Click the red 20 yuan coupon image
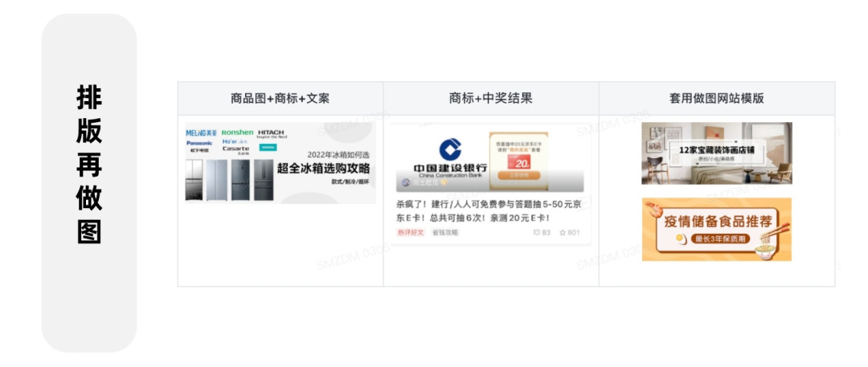 point(518,162)
